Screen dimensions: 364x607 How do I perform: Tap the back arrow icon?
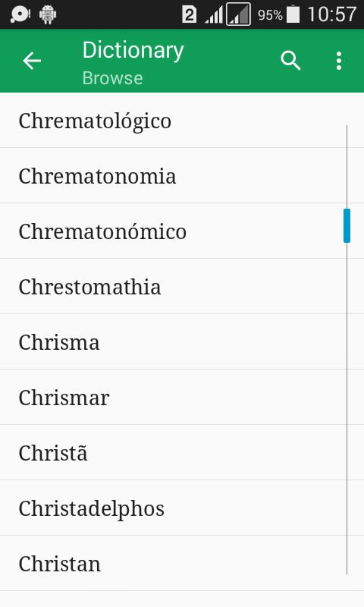click(32, 61)
